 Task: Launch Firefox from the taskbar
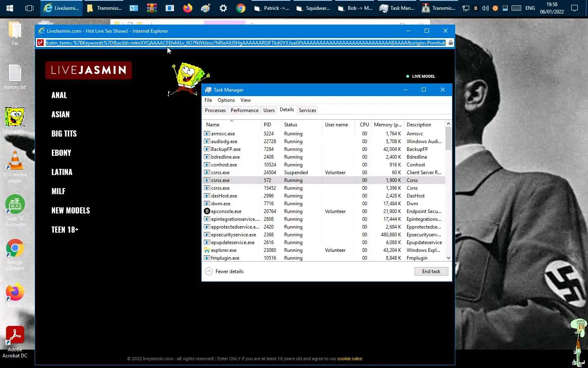pos(187,8)
